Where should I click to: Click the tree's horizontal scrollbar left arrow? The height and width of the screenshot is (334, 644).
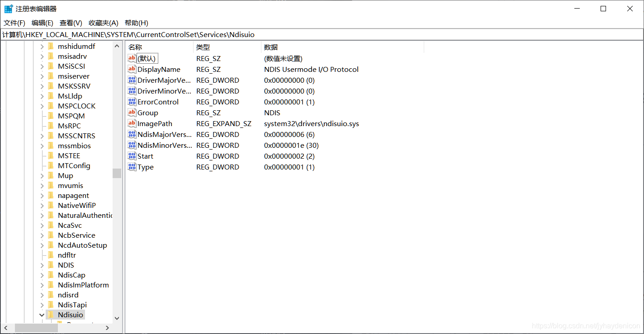click(6, 328)
